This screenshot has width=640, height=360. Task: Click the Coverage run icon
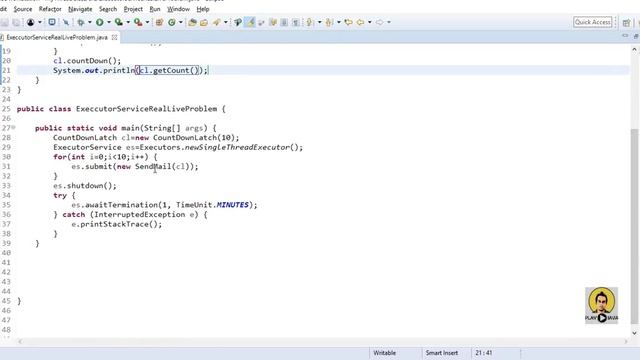pyautogui.click(x=118, y=22)
